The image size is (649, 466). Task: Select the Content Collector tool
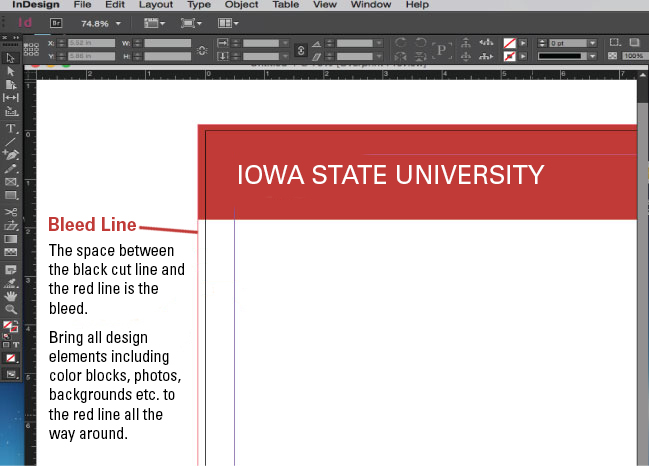[11, 111]
